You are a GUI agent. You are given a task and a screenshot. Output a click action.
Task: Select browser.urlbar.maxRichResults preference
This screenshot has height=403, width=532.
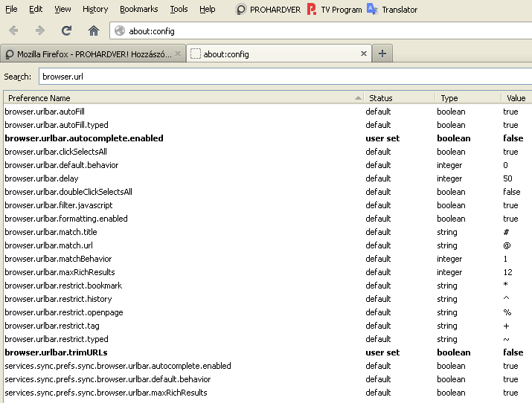click(x=267, y=272)
